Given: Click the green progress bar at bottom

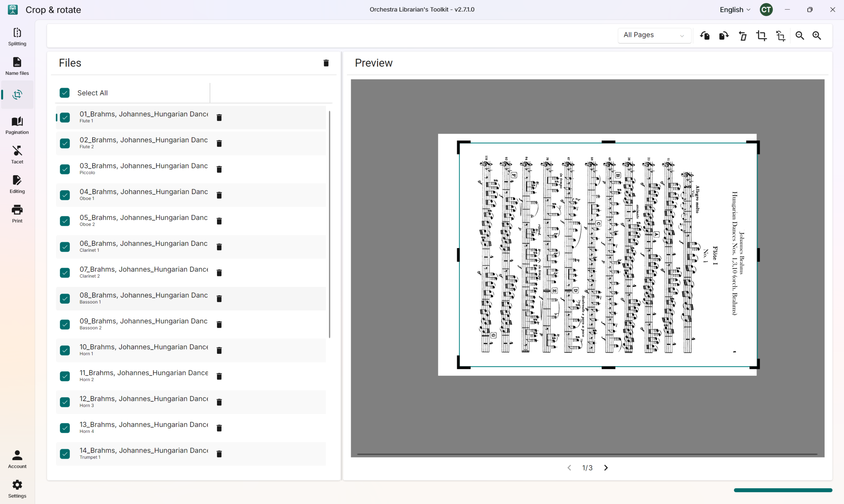Looking at the screenshot, I should [783, 490].
